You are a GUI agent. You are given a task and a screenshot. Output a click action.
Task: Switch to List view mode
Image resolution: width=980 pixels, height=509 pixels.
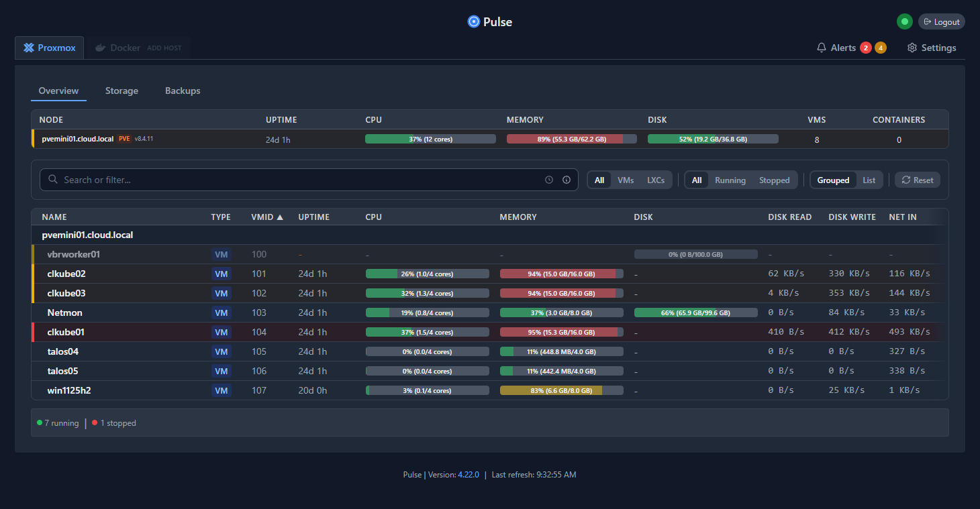coord(869,180)
